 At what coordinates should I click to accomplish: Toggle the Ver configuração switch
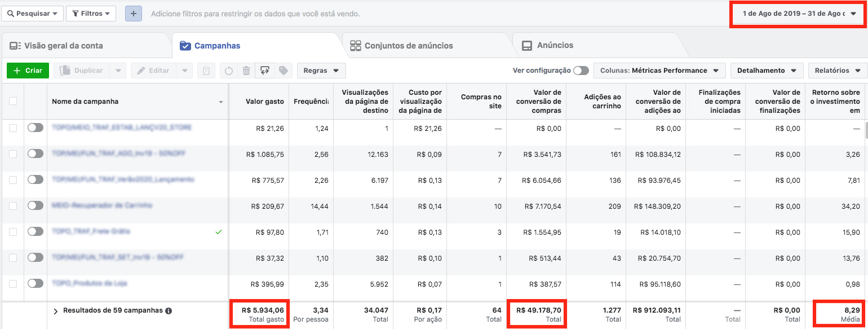[x=581, y=71]
